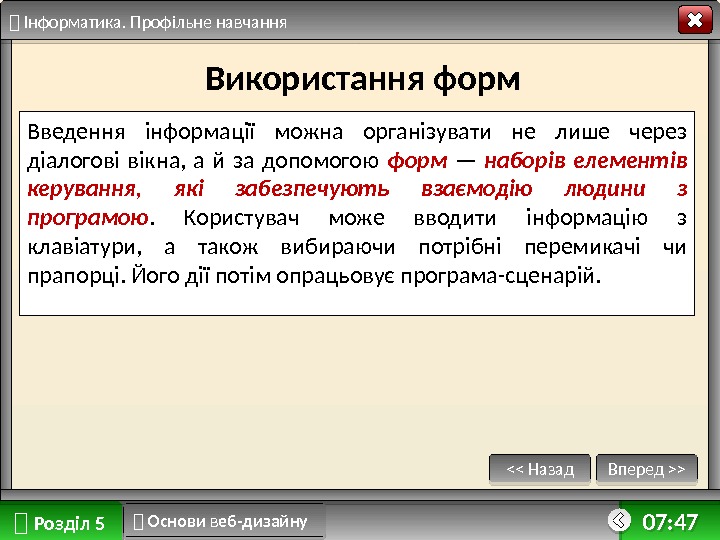Go back with the << Назад button
720x540 pixels.
[540, 469]
